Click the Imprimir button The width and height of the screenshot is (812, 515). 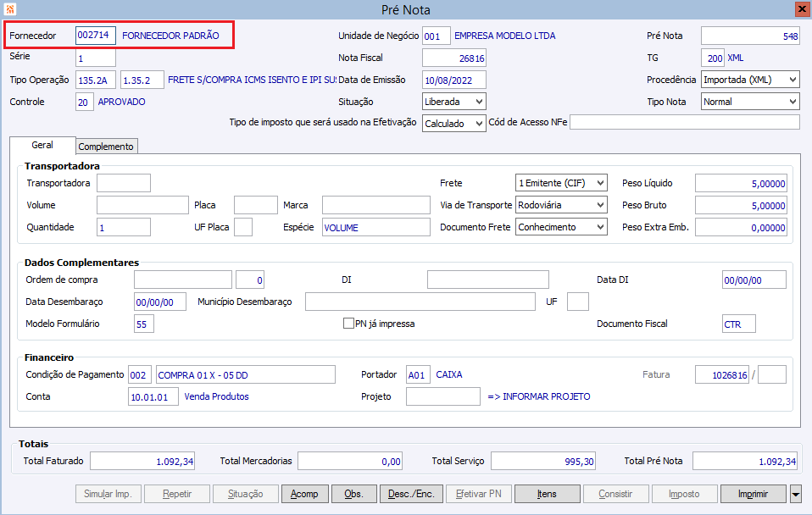pos(753,494)
